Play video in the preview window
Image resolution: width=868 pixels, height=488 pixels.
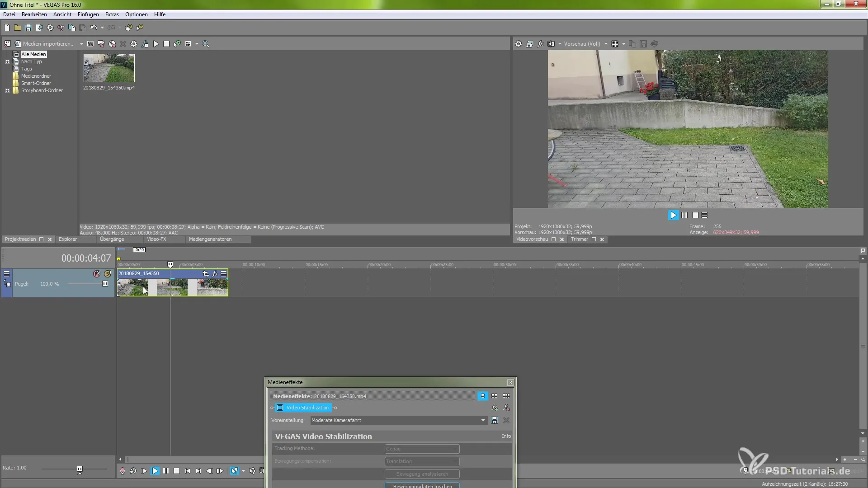pyautogui.click(x=674, y=216)
